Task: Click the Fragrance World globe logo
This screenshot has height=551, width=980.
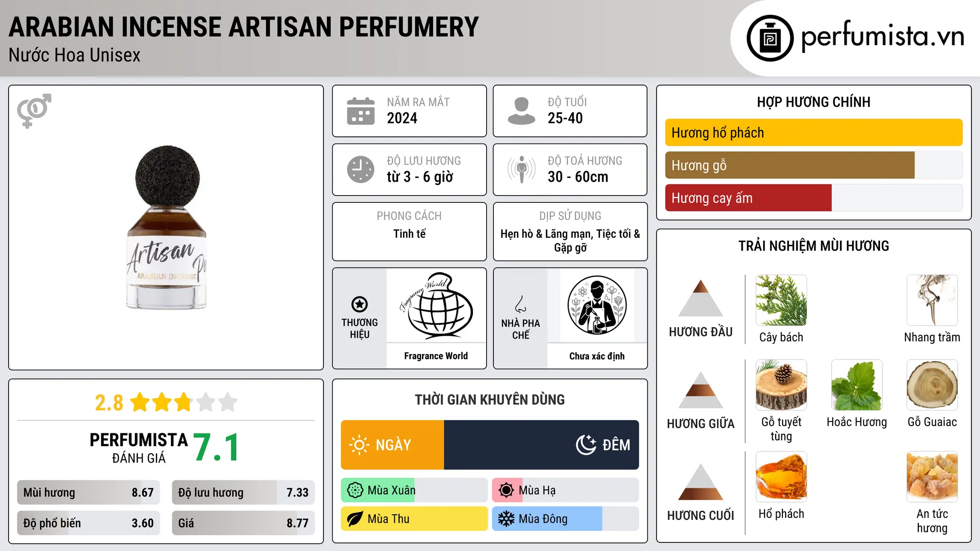Action: 436,305
